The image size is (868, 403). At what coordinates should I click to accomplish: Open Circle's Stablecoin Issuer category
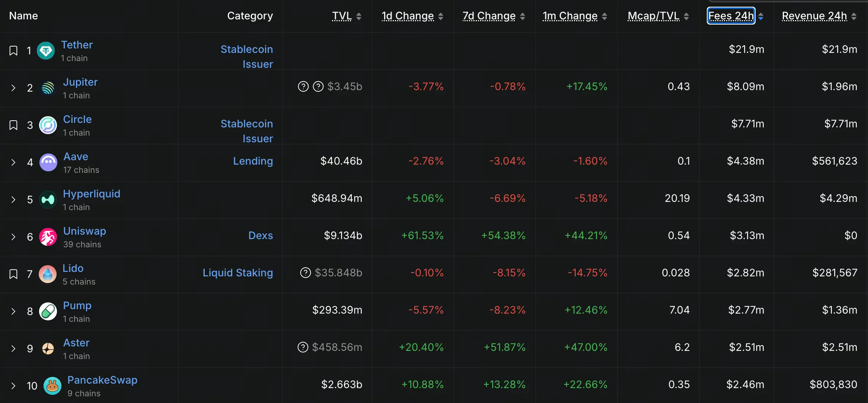tap(247, 131)
